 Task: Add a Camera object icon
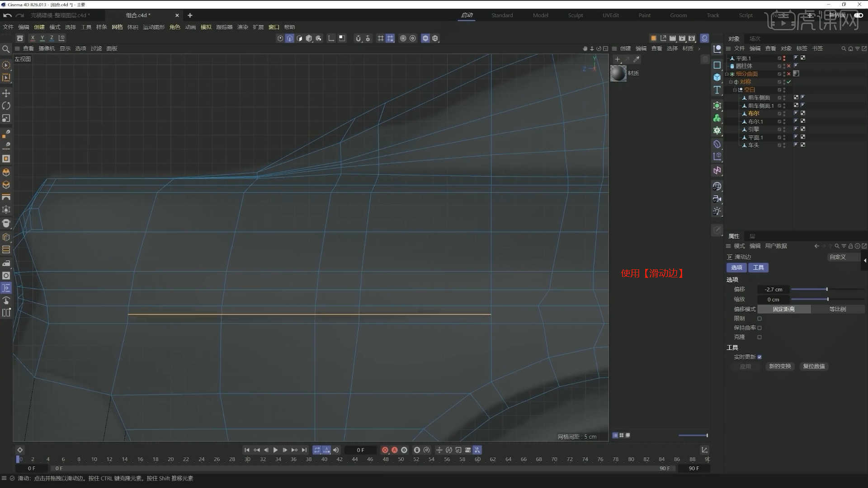(x=717, y=199)
